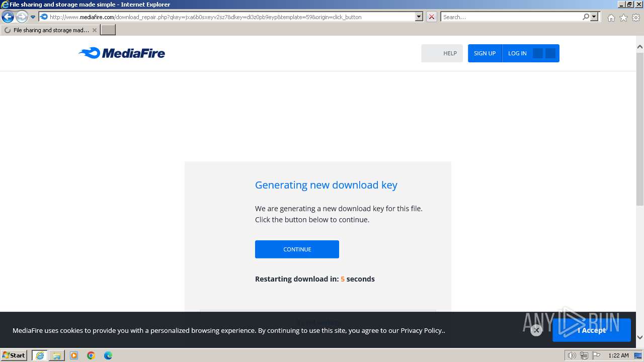Select the File sharing and storage tab

50,30
